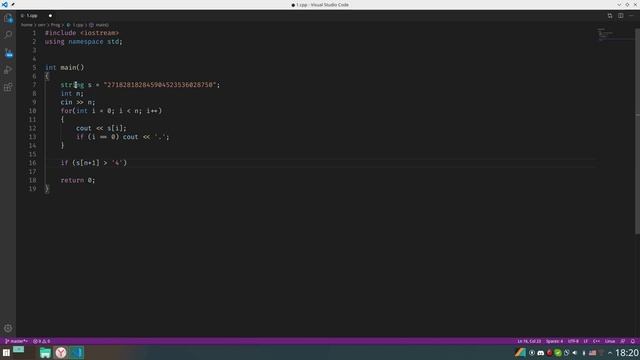Viewport: 640px width, 360px height.
Task: Click the feedback icon in status bar
Action: tap(622, 341)
